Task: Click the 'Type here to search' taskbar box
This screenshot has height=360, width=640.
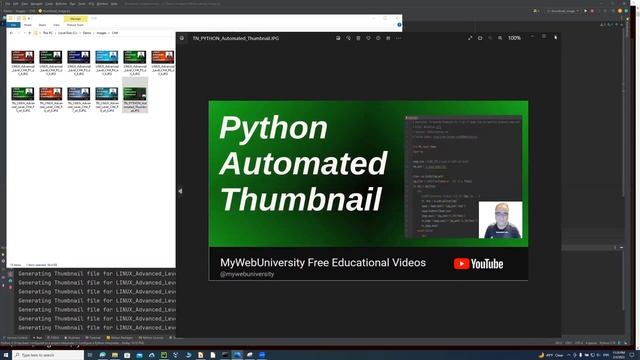Action: pyautogui.click(x=48, y=355)
